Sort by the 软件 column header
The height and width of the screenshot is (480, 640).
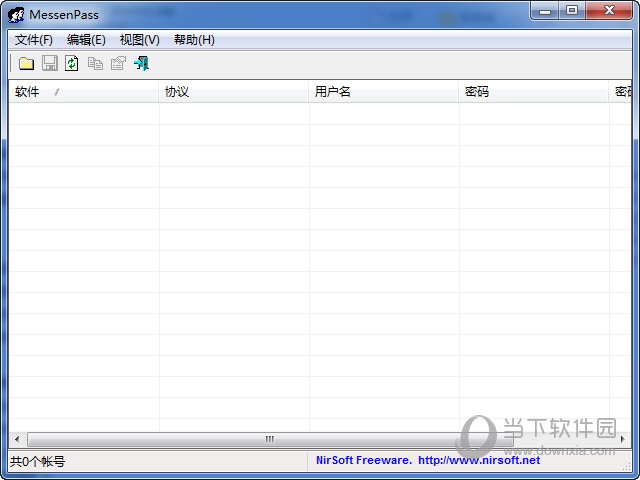(x=84, y=91)
